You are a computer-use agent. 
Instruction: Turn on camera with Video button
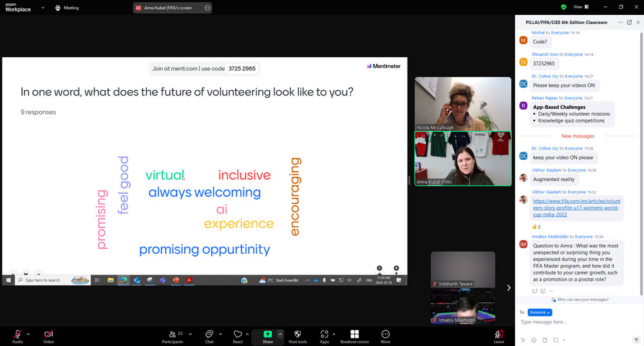tap(48, 334)
